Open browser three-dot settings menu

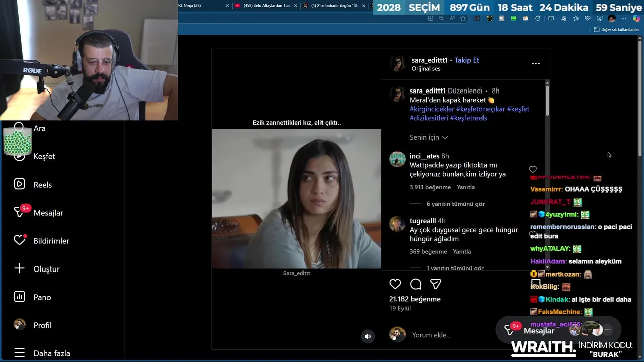[624, 18]
